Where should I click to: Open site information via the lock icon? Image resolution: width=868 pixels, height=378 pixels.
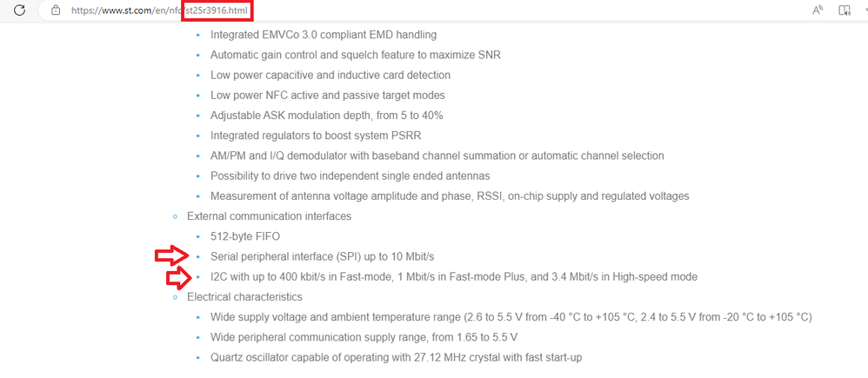(56, 10)
